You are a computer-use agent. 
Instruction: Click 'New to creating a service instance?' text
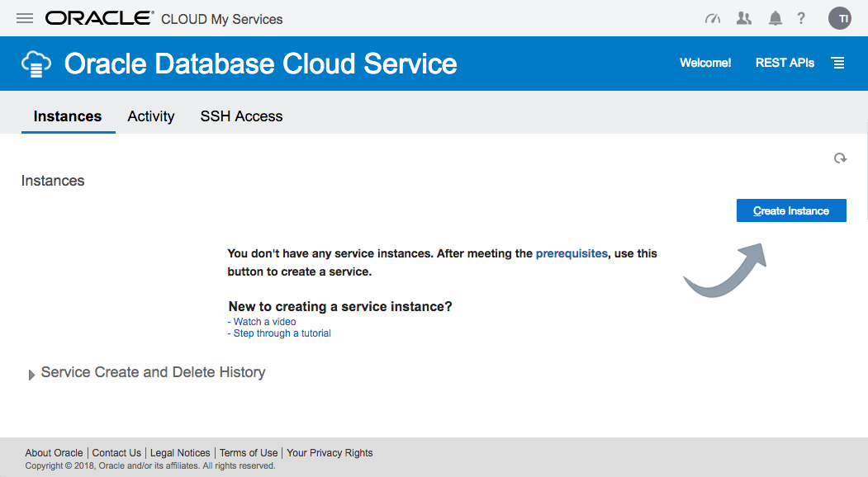(340, 306)
